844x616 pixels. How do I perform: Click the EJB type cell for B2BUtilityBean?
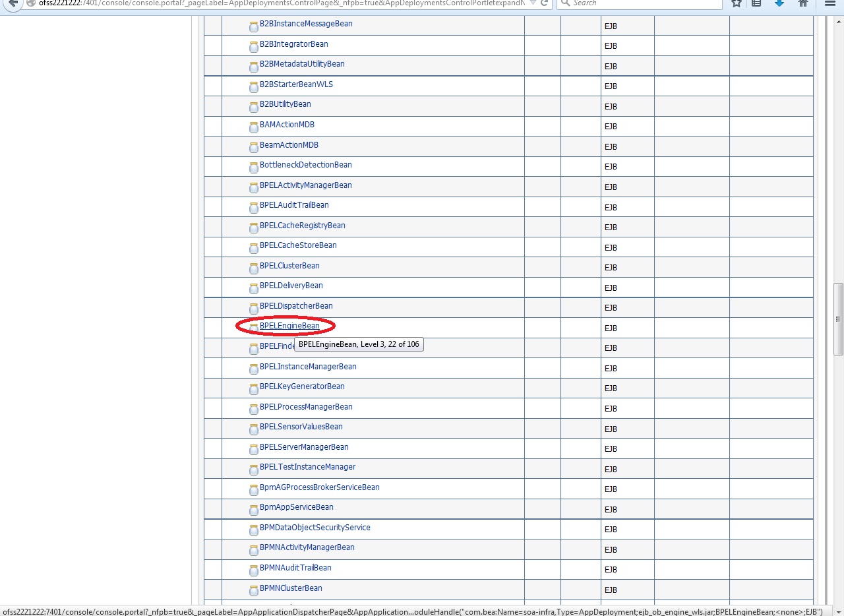pyautogui.click(x=627, y=106)
